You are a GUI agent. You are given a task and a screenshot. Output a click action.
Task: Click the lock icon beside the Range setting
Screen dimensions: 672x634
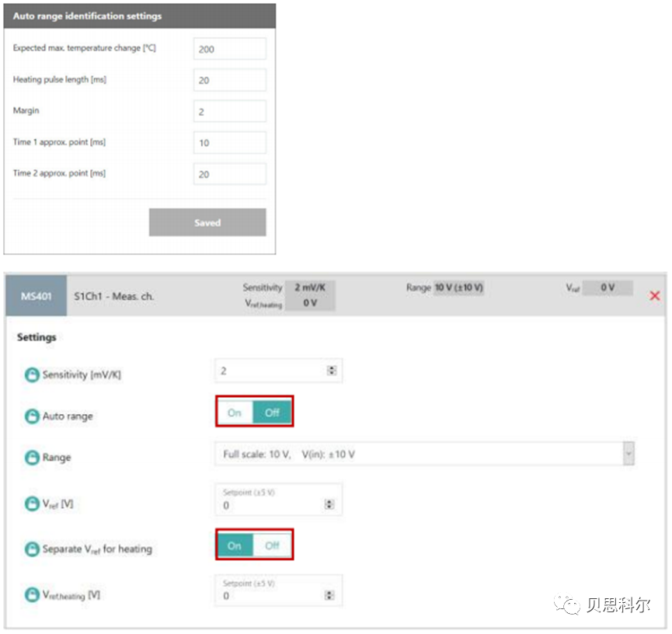[32, 458]
